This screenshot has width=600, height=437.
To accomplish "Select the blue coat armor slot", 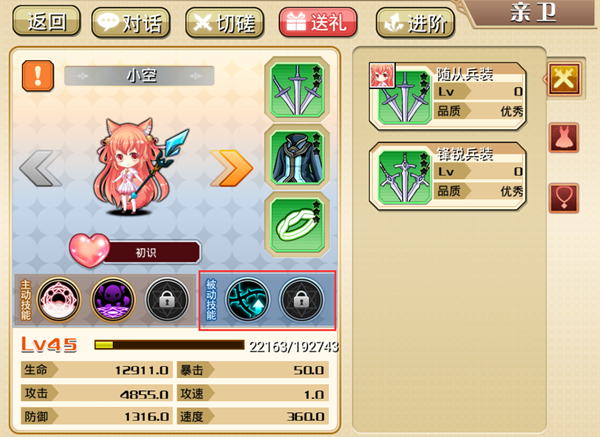I will pyautogui.click(x=297, y=157).
